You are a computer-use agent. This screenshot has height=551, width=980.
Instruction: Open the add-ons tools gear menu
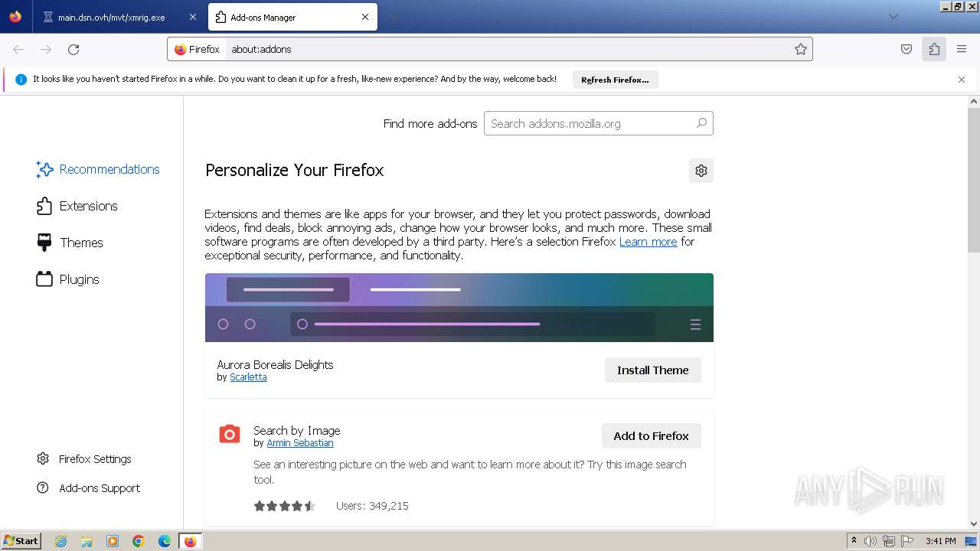coord(701,171)
